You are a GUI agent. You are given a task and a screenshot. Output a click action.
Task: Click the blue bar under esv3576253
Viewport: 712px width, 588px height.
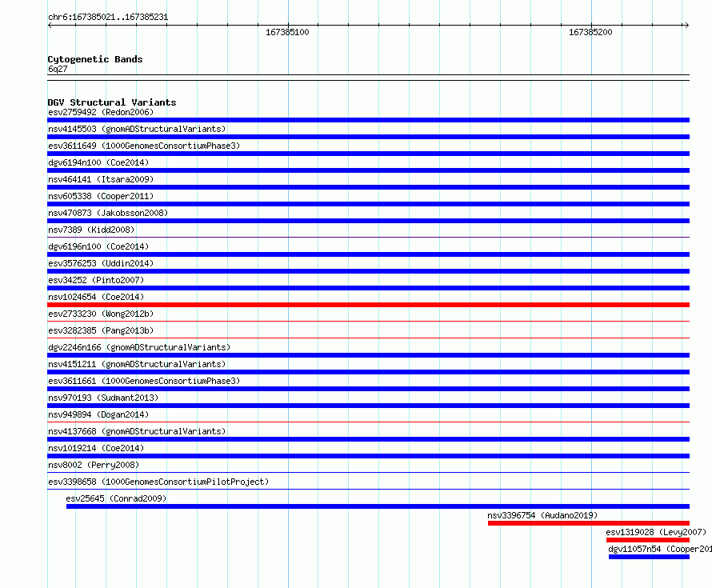point(368,271)
